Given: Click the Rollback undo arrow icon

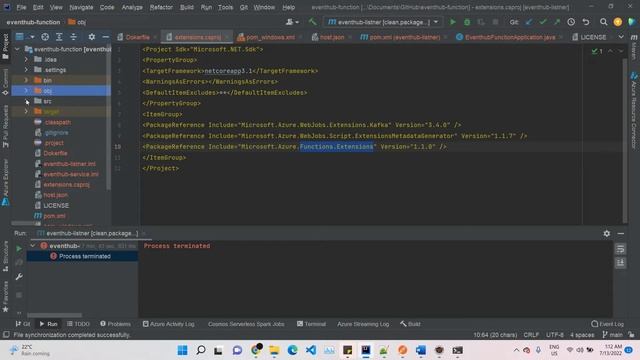Looking at the screenshot, I should [586, 22].
